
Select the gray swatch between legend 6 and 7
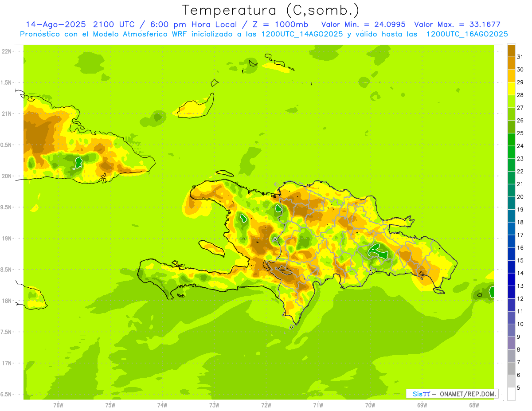pyautogui.click(x=511, y=369)
